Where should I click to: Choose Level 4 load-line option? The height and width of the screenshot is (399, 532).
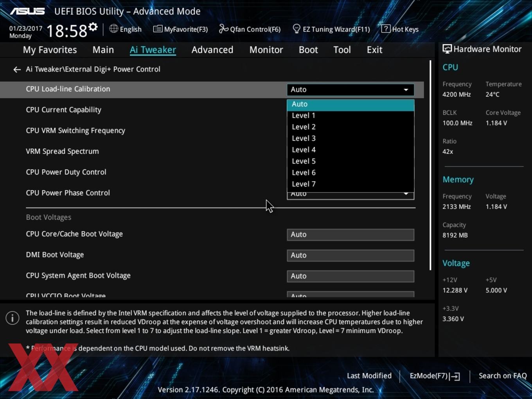pos(350,150)
